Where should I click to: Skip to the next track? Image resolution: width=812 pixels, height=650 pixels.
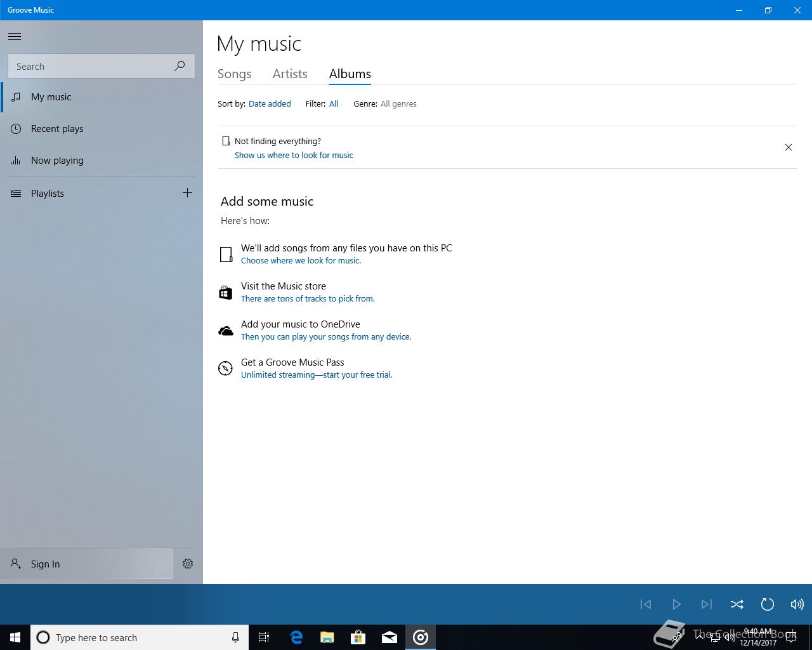707,604
